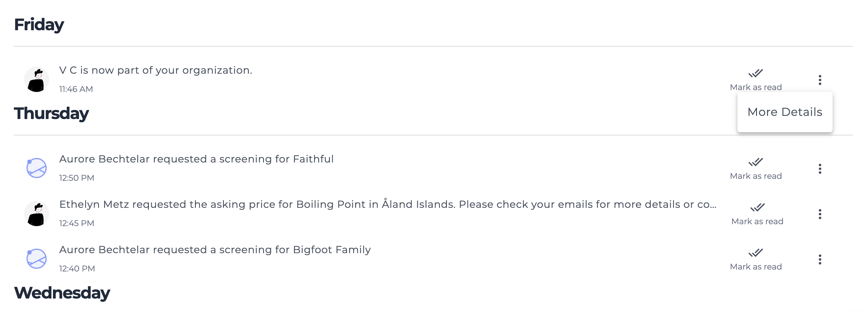Click 'Mark as read' label on Boiling Point request

[x=757, y=221]
